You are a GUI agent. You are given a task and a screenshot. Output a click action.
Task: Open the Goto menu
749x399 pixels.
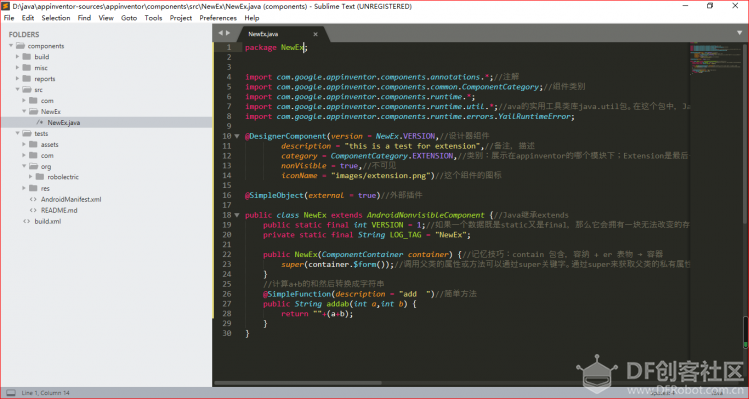point(129,18)
